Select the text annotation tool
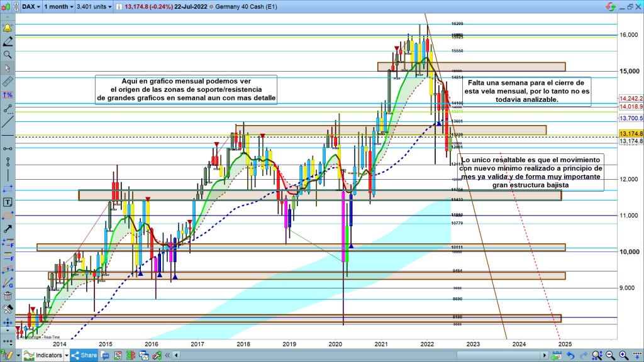The width and height of the screenshot is (644, 362). (8, 202)
